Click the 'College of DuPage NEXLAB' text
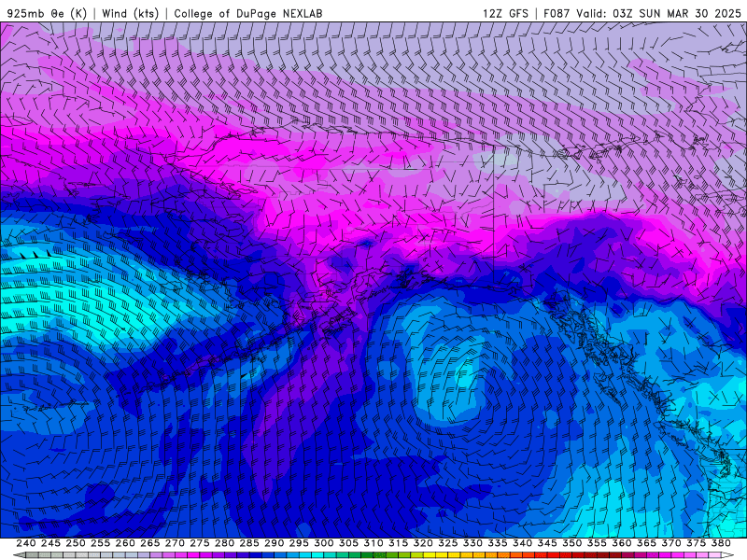 pyautogui.click(x=248, y=13)
